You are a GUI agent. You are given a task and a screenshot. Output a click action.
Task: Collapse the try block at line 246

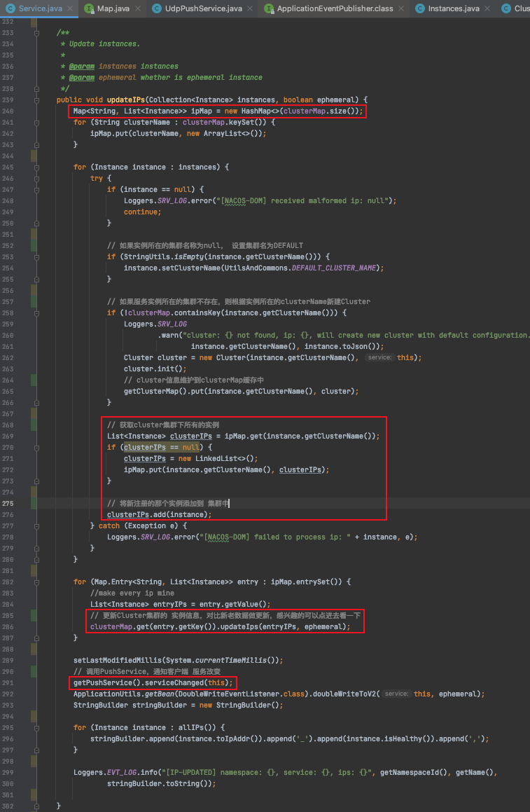[x=36, y=178]
